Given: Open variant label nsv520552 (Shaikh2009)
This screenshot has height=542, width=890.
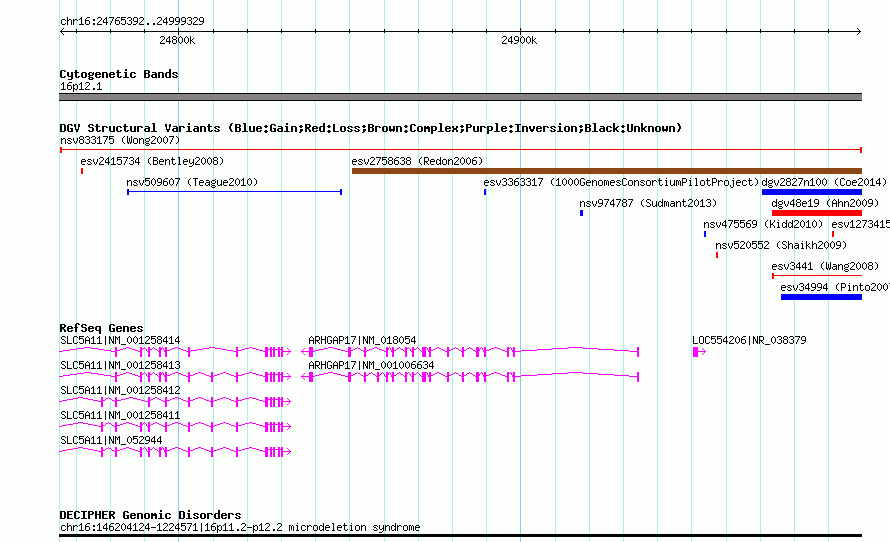Looking at the screenshot, I should (x=781, y=245).
